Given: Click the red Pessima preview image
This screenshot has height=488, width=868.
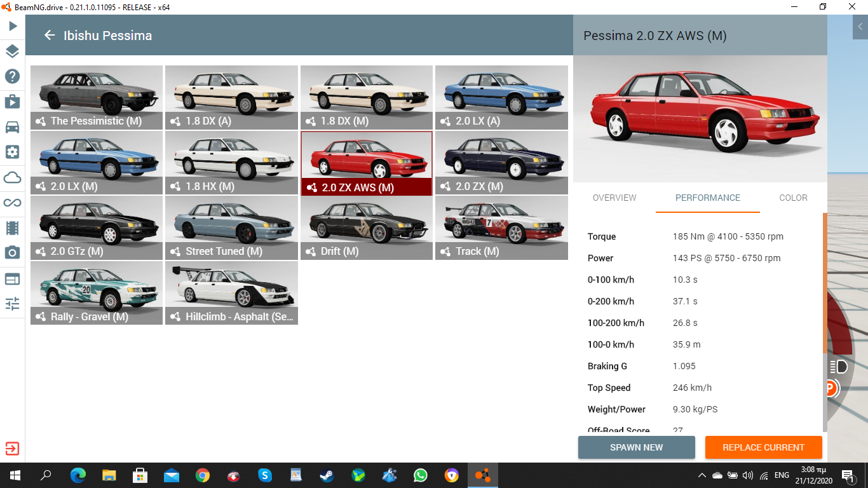Looking at the screenshot, I should tap(700, 119).
